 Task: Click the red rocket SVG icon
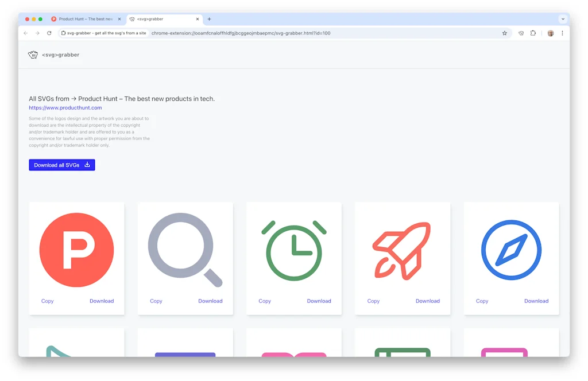(x=402, y=250)
